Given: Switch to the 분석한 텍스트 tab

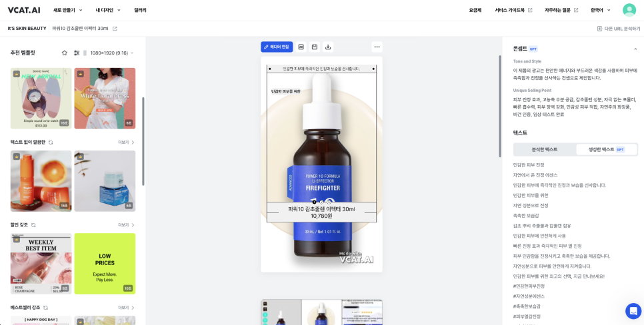Looking at the screenshot, I should click(x=545, y=149).
